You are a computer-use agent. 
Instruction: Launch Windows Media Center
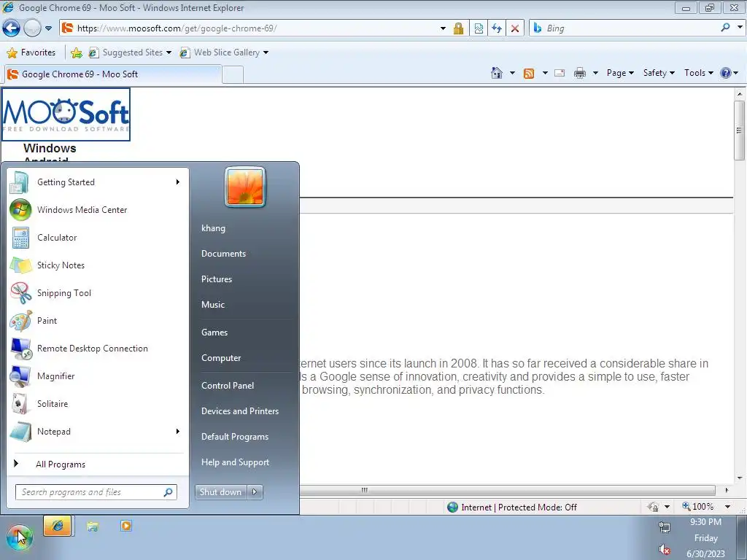(x=98, y=210)
